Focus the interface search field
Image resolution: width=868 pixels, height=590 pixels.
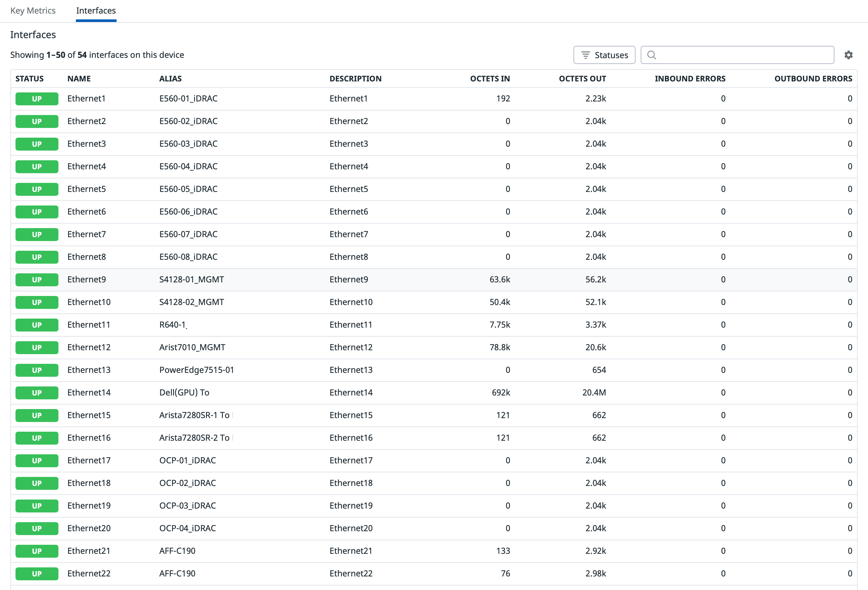coord(737,55)
